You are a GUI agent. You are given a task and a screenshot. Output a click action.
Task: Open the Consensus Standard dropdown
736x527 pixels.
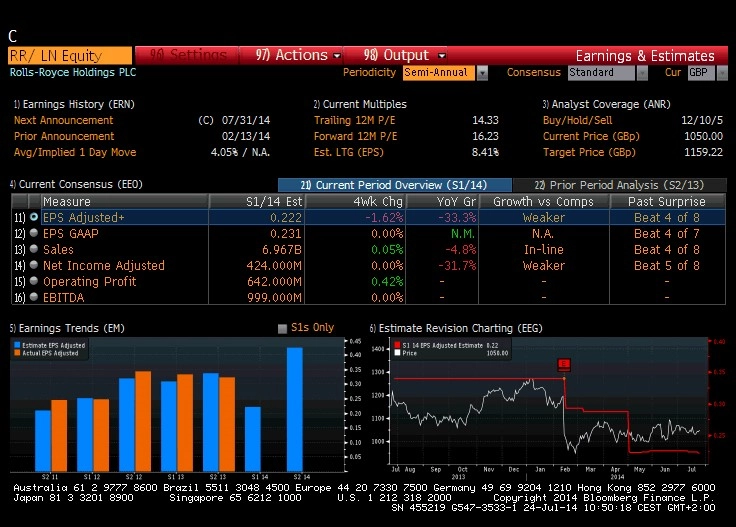[x=601, y=73]
